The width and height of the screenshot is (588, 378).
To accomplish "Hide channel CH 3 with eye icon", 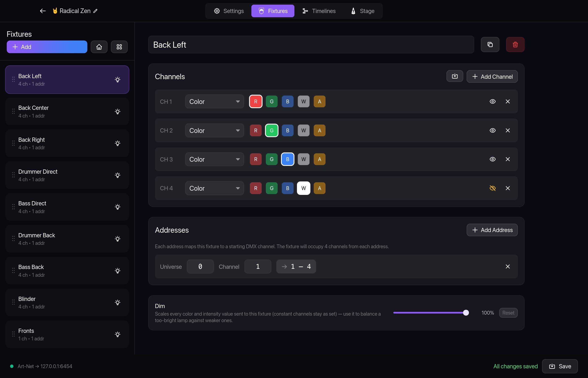I will pyautogui.click(x=492, y=159).
